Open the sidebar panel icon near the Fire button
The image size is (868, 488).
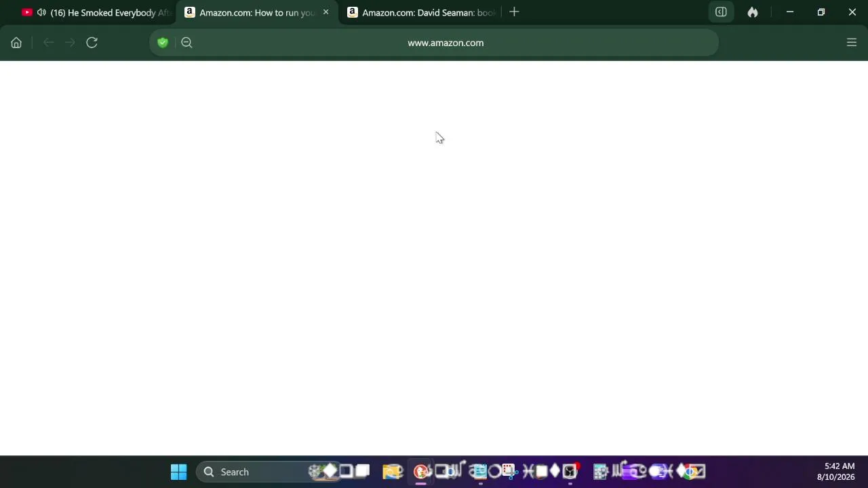click(721, 12)
